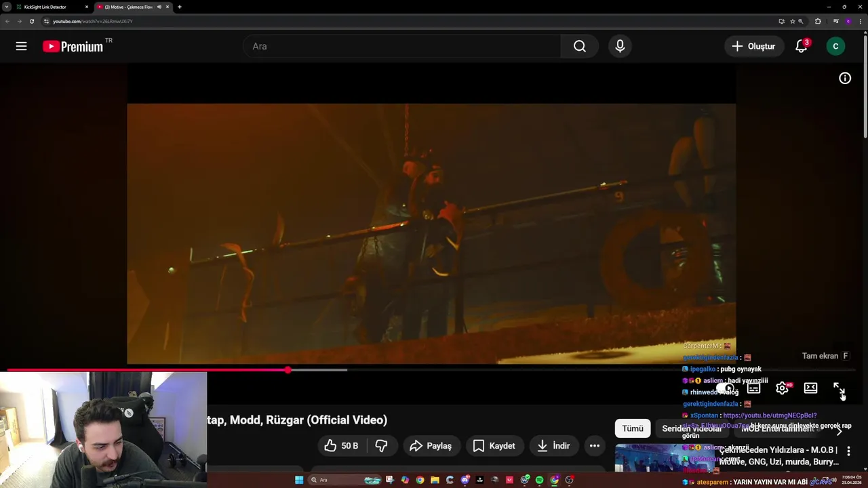Go back in browser history
The width and height of the screenshot is (868, 488).
(7, 21)
